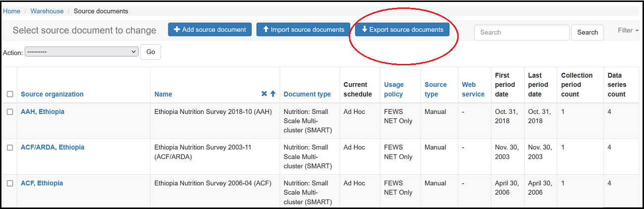Viewport: 644px width, 209px height.
Task: Click the Search button
Action: [588, 32]
